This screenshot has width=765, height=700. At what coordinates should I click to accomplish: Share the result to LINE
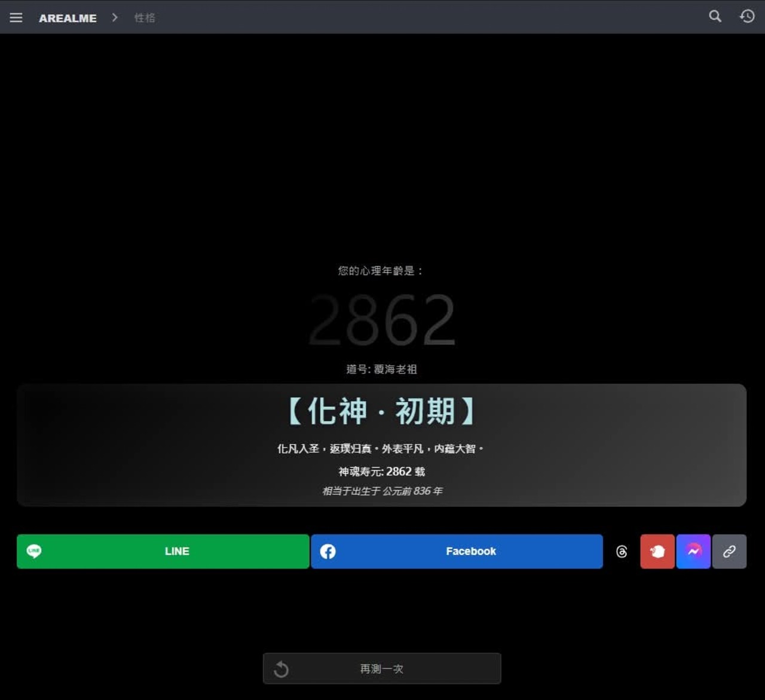pos(176,551)
